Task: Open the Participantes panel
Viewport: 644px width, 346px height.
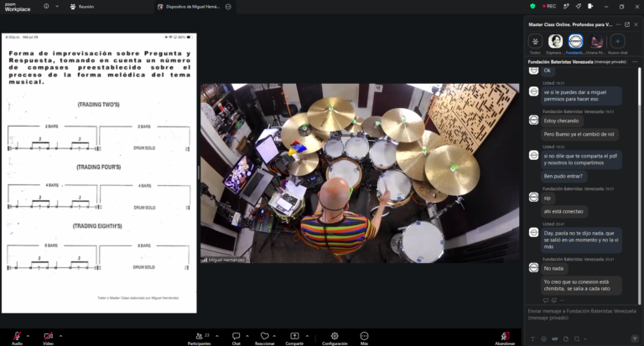Action: (x=200, y=338)
